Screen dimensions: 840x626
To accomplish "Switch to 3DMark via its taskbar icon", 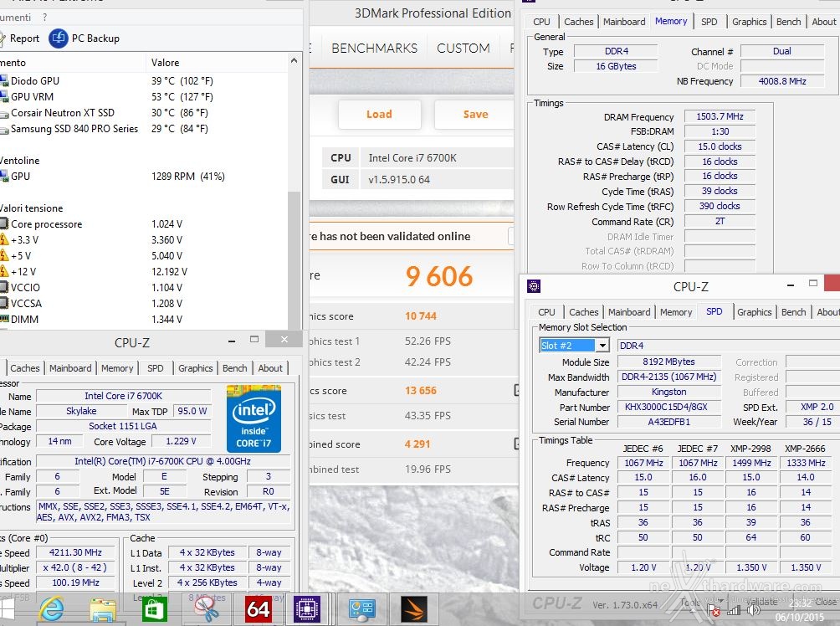I will tap(414, 609).
